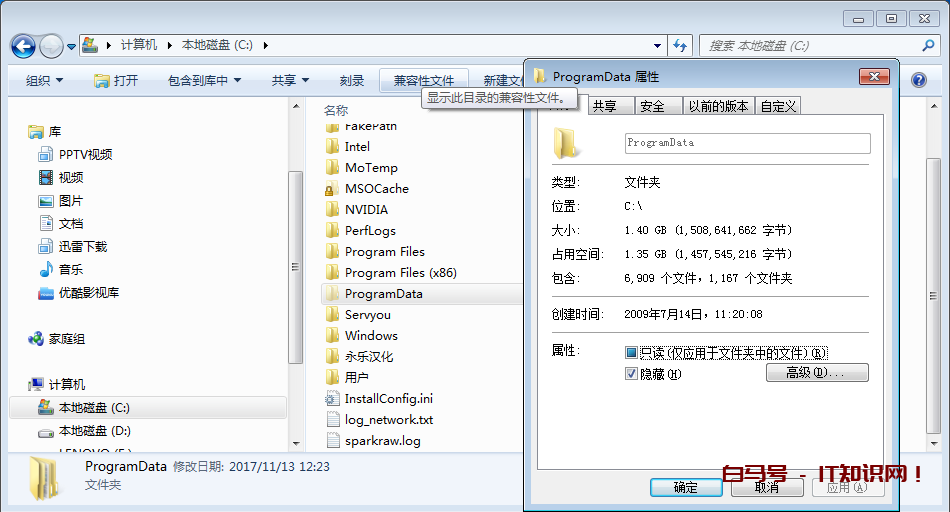Expand the arrow after 本地磁盘 (C:) breadcrumb

click(265, 45)
